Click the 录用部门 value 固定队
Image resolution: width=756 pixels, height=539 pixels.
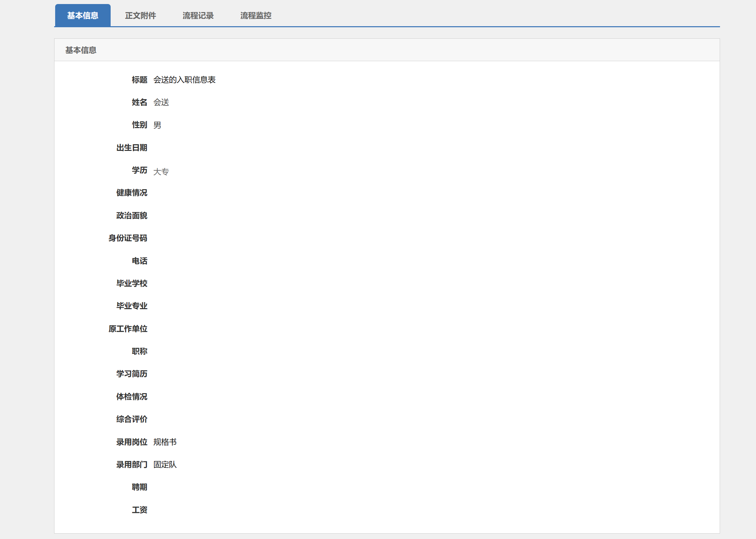[x=165, y=464]
